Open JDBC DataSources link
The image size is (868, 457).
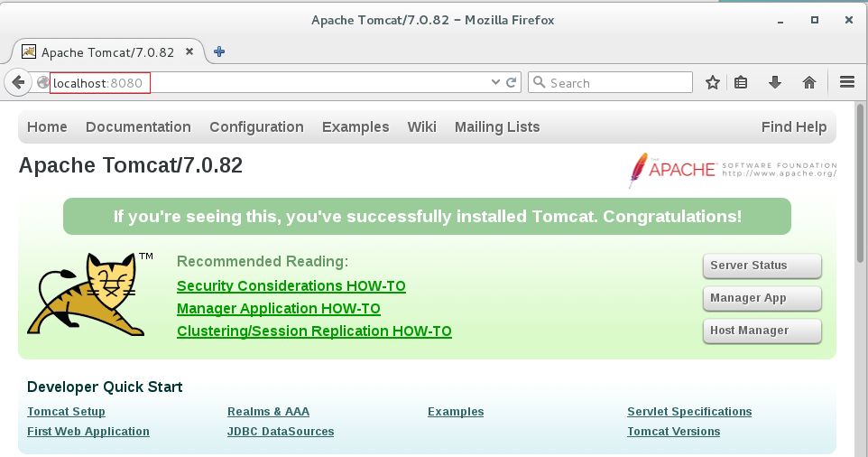[280, 432]
